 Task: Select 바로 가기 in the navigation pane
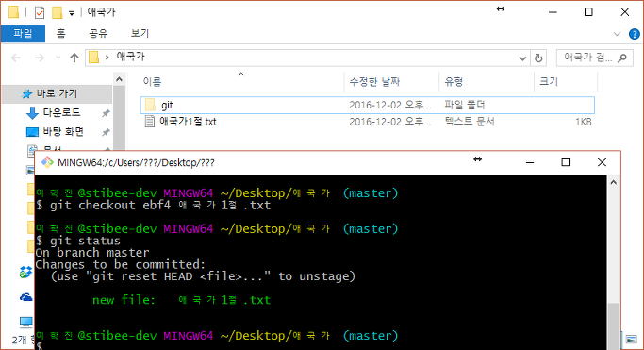(57, 93)
